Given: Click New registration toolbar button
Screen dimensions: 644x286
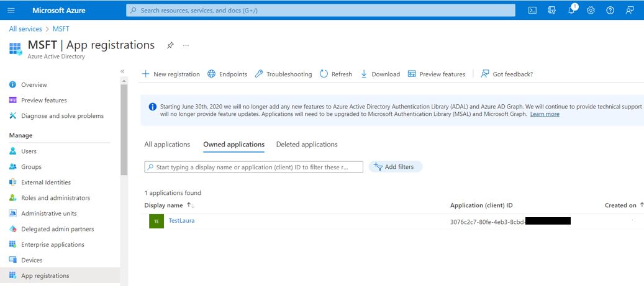Looking at the screenshot, I should 170,74.
